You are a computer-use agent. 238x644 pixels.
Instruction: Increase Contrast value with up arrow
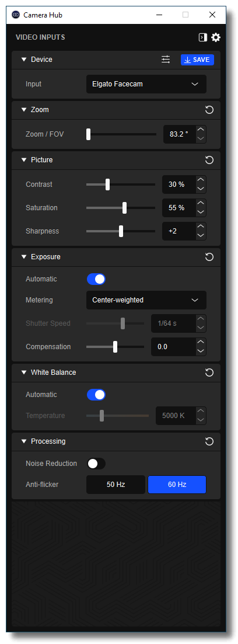200,180
